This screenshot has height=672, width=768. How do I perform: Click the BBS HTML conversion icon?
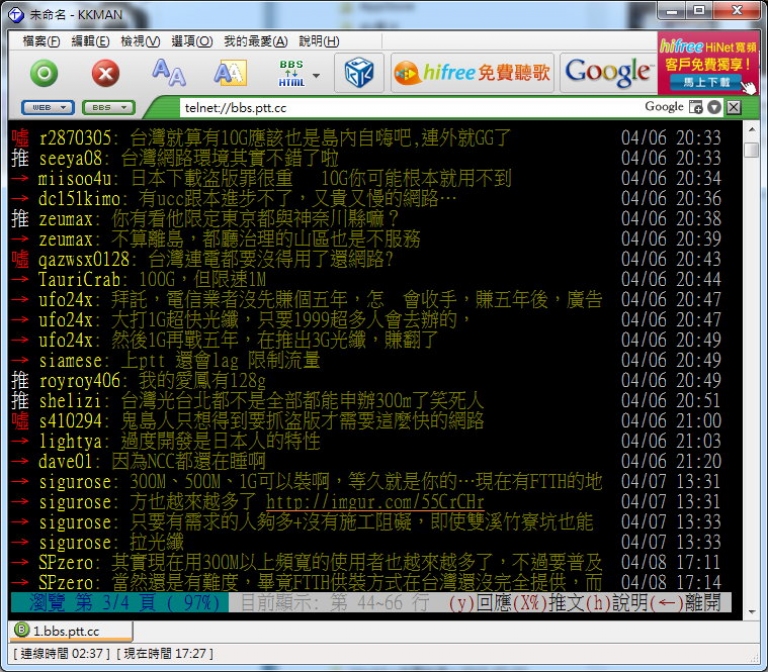click(291, 73)
